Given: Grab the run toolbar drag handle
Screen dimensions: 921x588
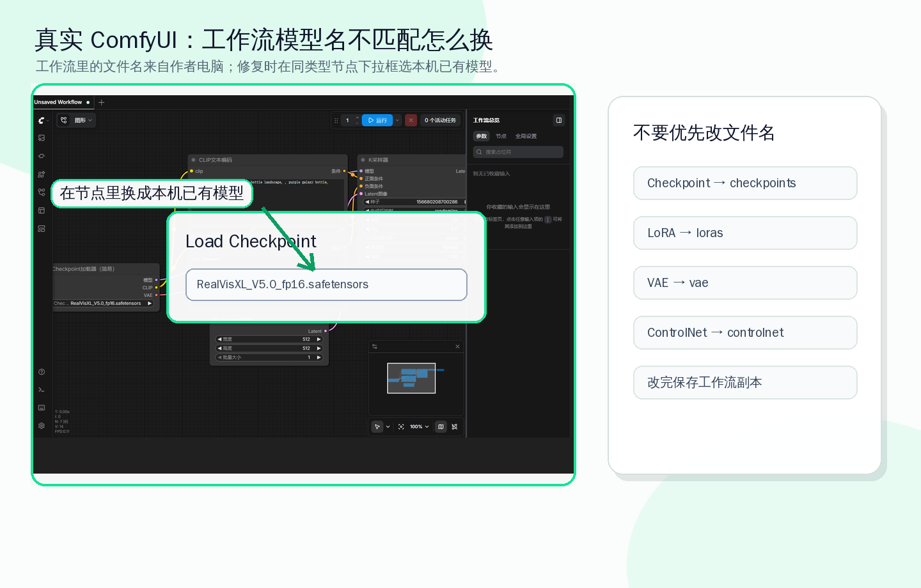Looking at the screenshot, I should [336, 120].
